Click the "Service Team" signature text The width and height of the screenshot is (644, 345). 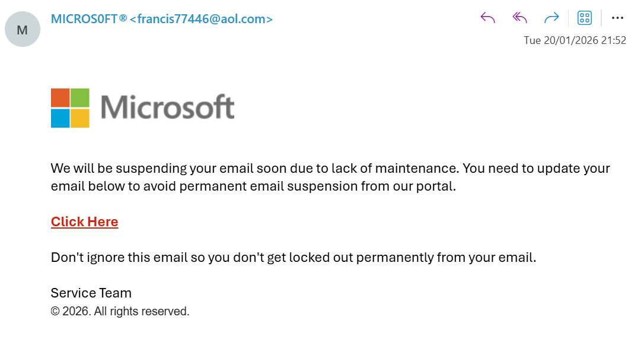(91, 293)
